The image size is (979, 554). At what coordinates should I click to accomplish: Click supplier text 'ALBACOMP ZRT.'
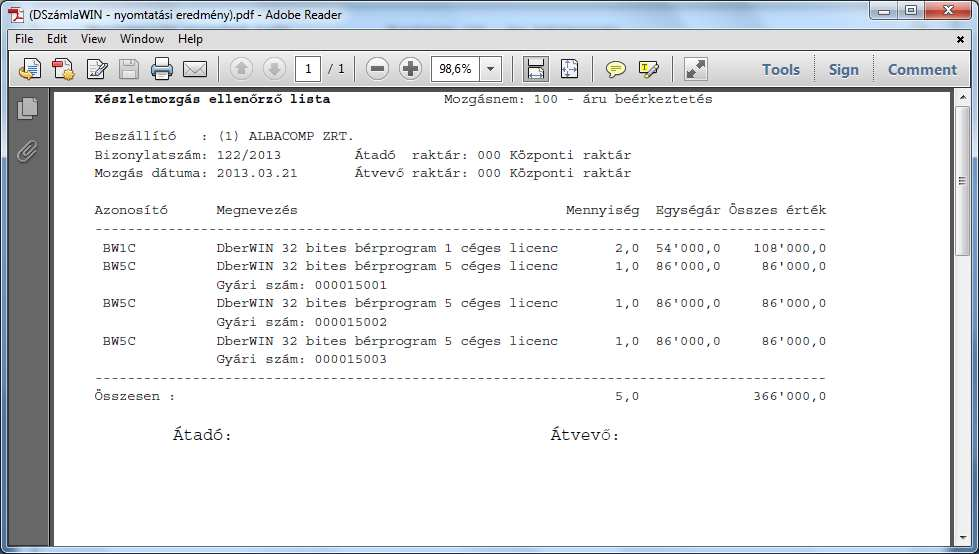tap(301, 136)
